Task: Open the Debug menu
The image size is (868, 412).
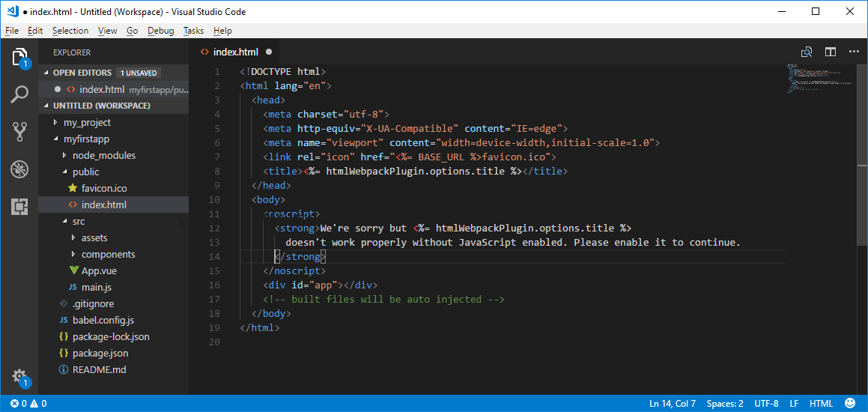Action: 160,31
